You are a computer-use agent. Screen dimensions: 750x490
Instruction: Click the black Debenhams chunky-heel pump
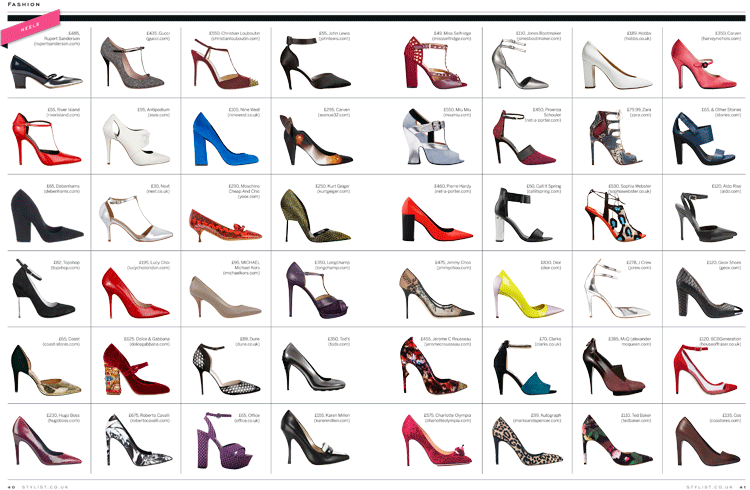point(47,216)
